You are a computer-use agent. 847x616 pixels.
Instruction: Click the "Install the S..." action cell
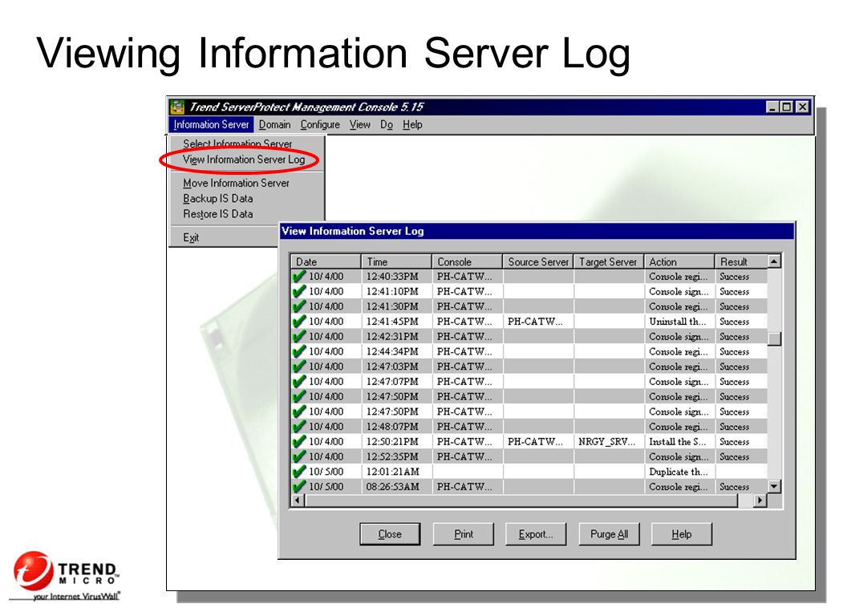pyautogui.click(x=678, y=442)
